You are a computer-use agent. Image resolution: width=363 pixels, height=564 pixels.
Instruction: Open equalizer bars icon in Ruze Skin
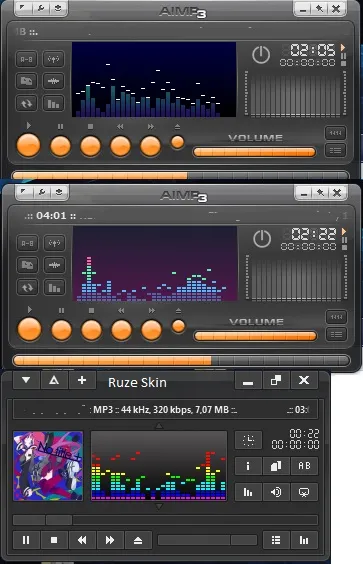click(248, 492)
